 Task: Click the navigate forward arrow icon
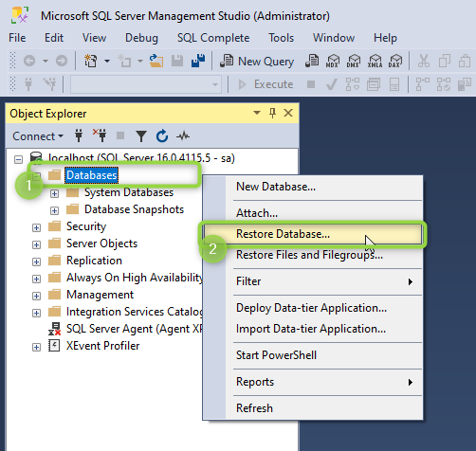(62, 61)
